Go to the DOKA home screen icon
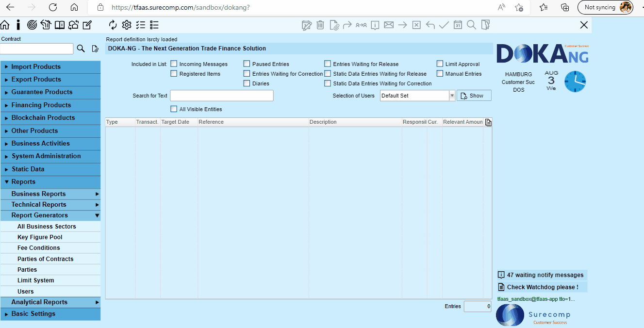 point(5,25)
